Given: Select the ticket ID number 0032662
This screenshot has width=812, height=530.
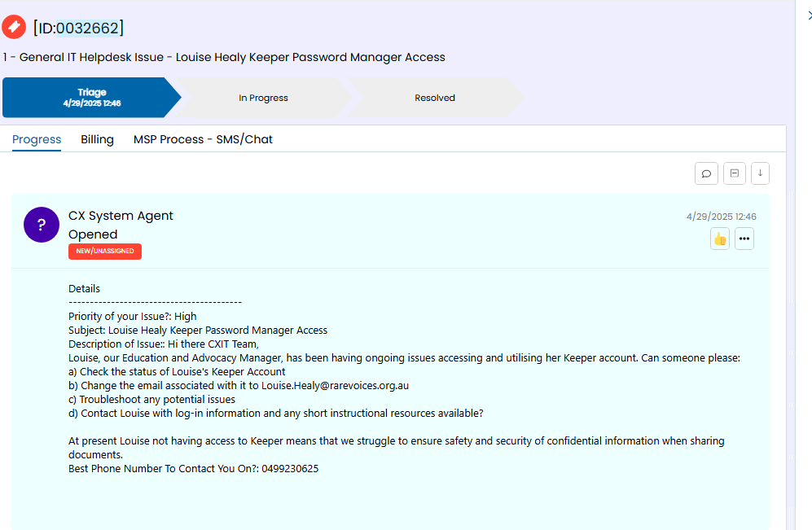Looking at the screenshot, I should 87,28.
